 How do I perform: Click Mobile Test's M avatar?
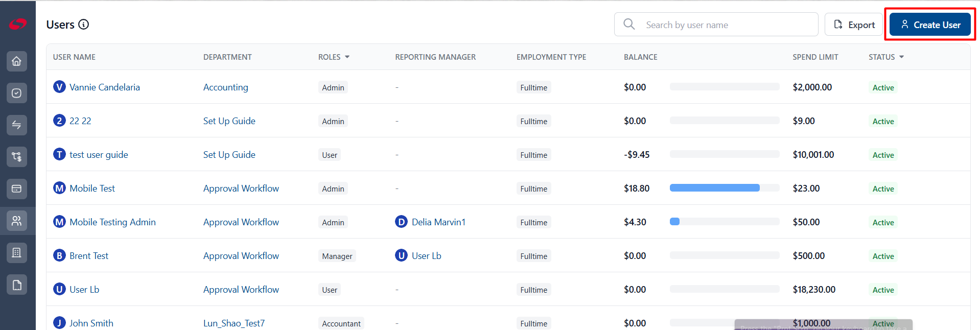coord(59,188)
